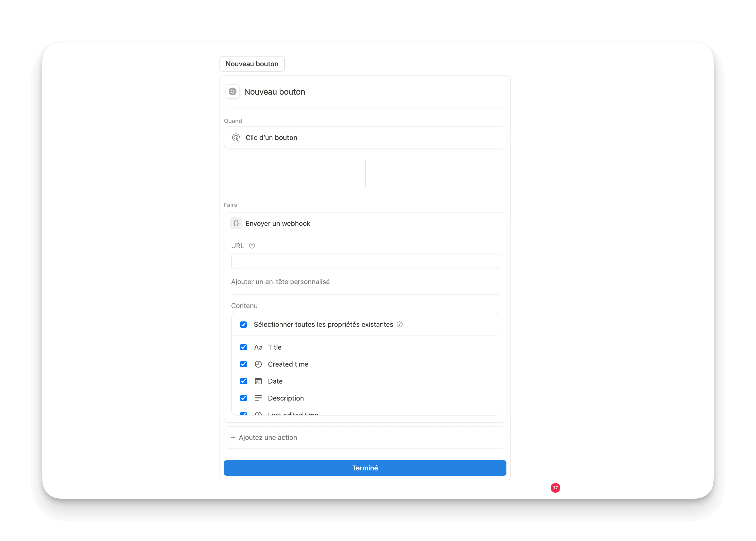
Task: Click the help icon next to propriétés existantes
Action: click(400, 324)
